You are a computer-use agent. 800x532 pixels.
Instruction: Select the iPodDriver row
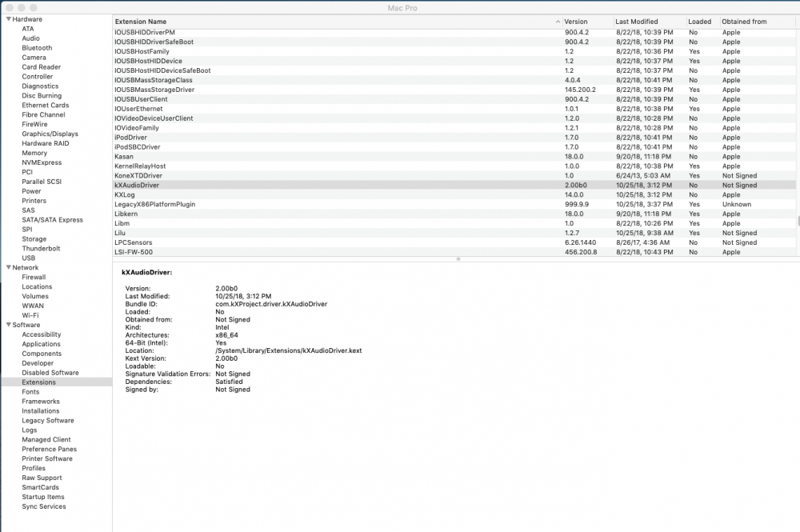point(454,138)
